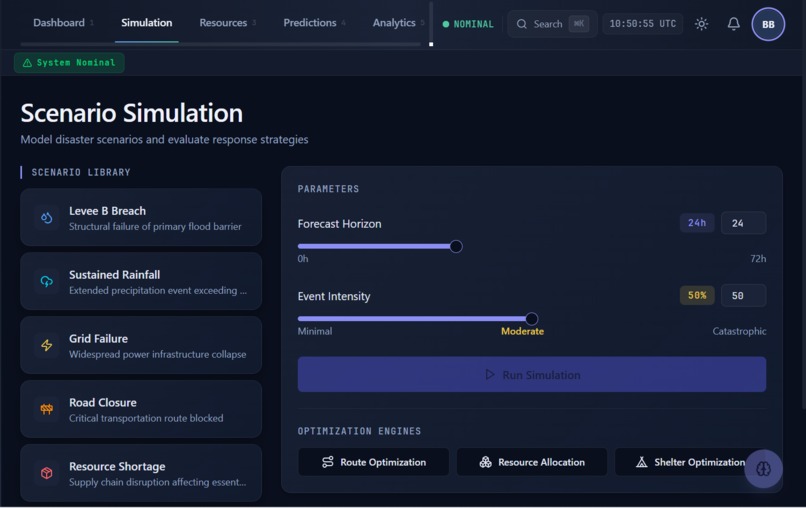
Task: Click the play icon in Run Simulation
Action: click(490, 375)
